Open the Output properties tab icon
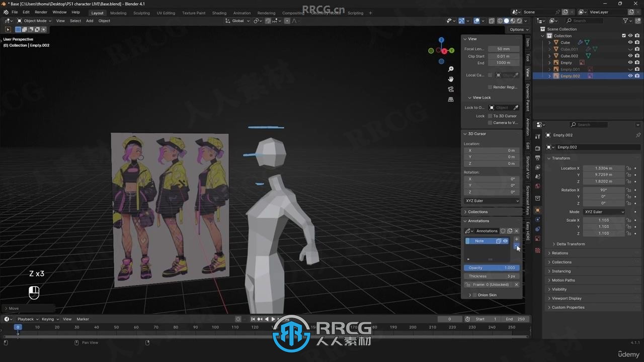 (x=537, y=158)
